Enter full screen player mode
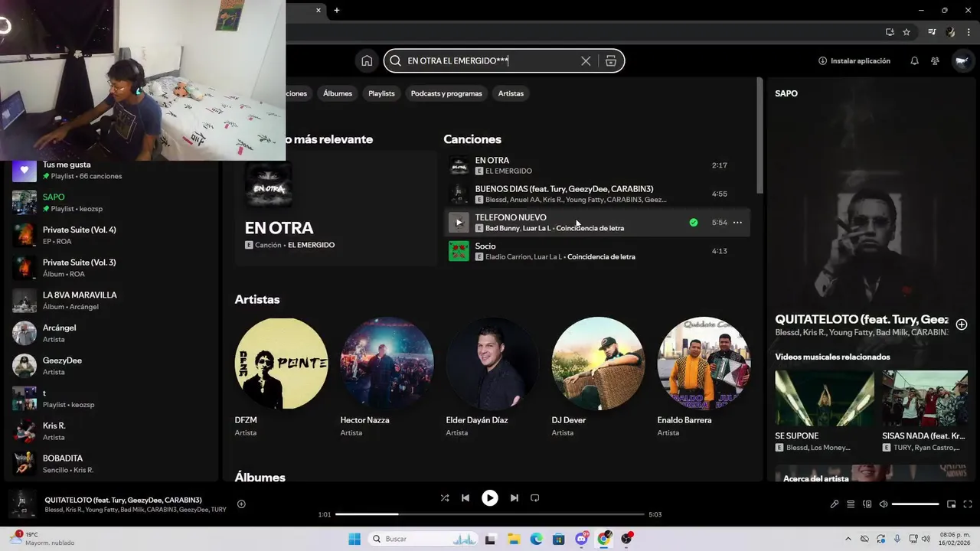 (968, 504)
